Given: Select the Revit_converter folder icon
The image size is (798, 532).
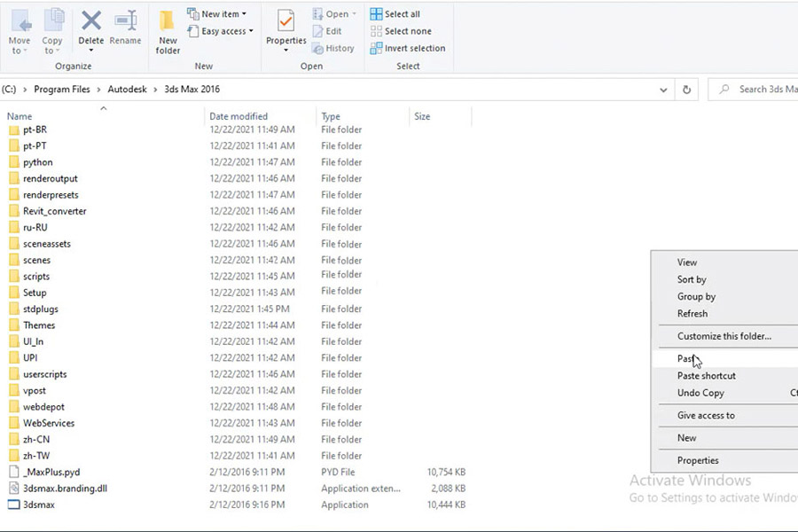Looking at the screenshot, I should 14,211.
